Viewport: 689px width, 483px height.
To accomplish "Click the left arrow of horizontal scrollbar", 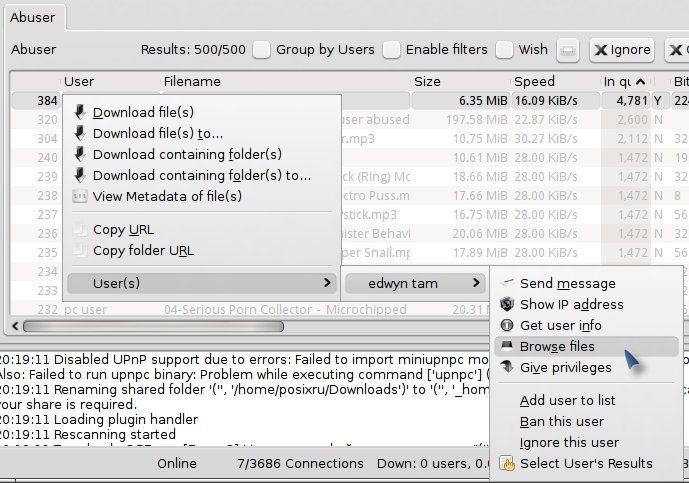I will coord(15,326).
